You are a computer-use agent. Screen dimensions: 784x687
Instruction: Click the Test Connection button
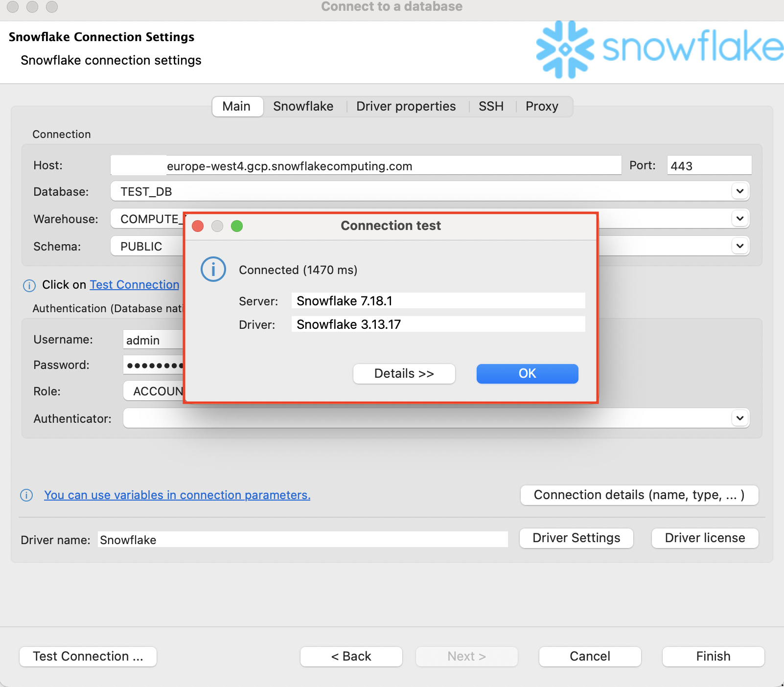pos(88,656)
